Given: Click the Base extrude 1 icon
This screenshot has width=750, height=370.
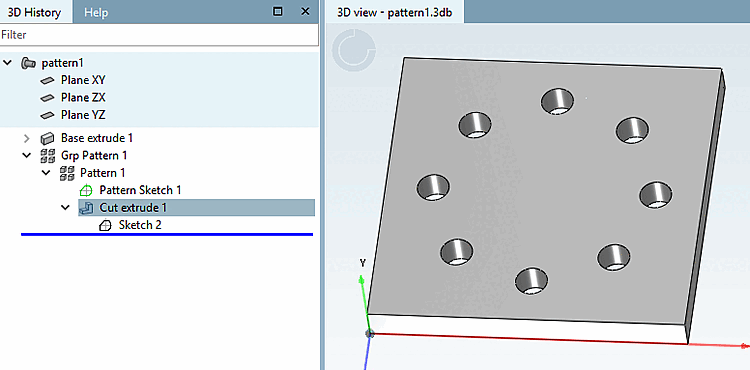Looking at the screenshot, I should [x=48, y=139].
